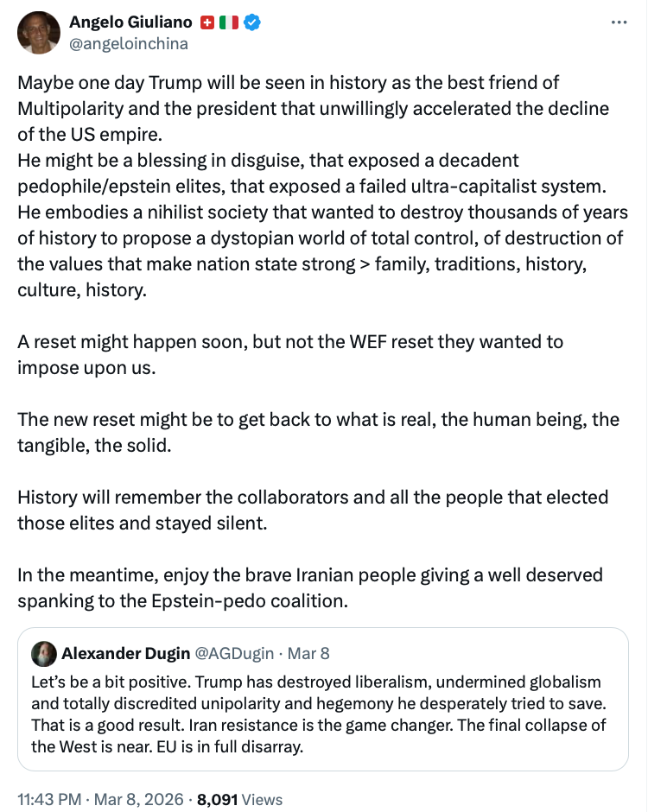Click the "History will remember the collaborators" paragraph
The image size is (648, 812).
[x=313, y=510]
